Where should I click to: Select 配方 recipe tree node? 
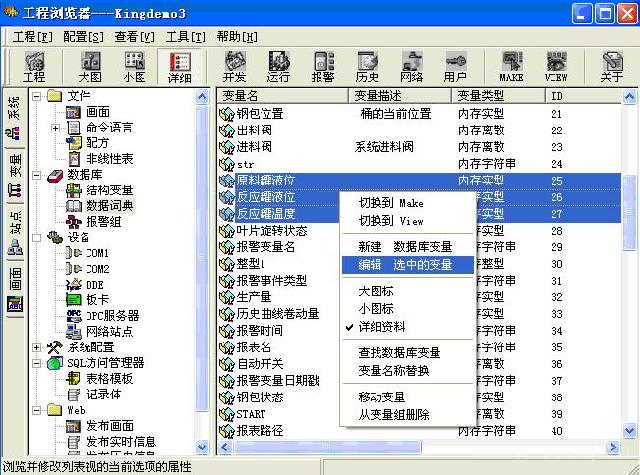pyautogui.click(x=98, y=143)
